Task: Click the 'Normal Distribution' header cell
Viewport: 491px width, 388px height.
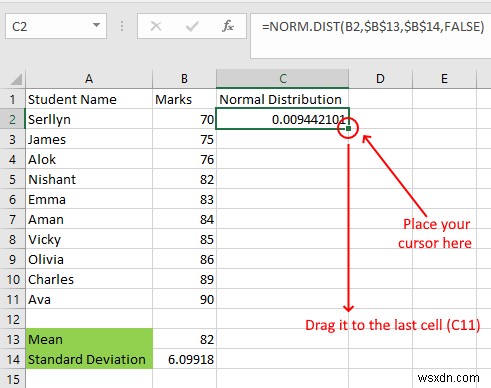Action: [283, 99]
